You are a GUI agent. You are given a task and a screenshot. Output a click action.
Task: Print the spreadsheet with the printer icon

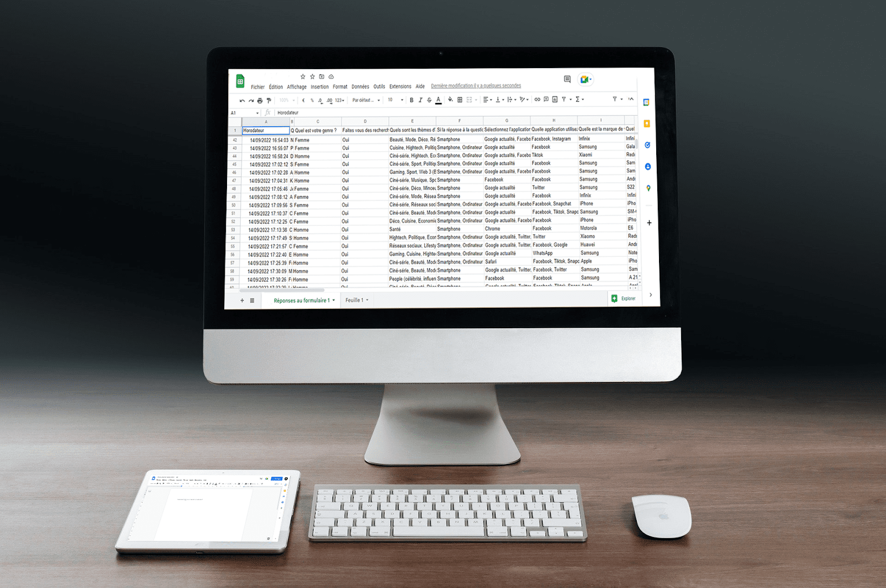(x=260, y=101)
